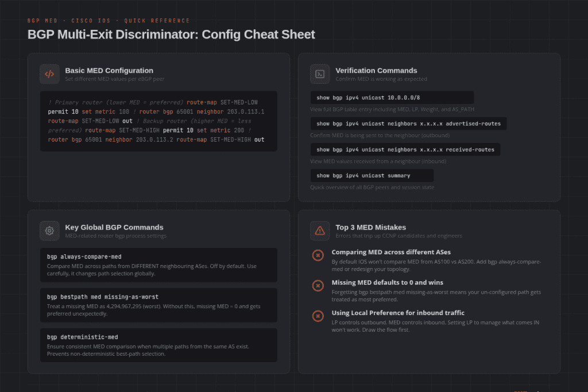
Task: Select the 'show bgp ipv4 unicast summary' command box
Action: [x=372, y=176]
